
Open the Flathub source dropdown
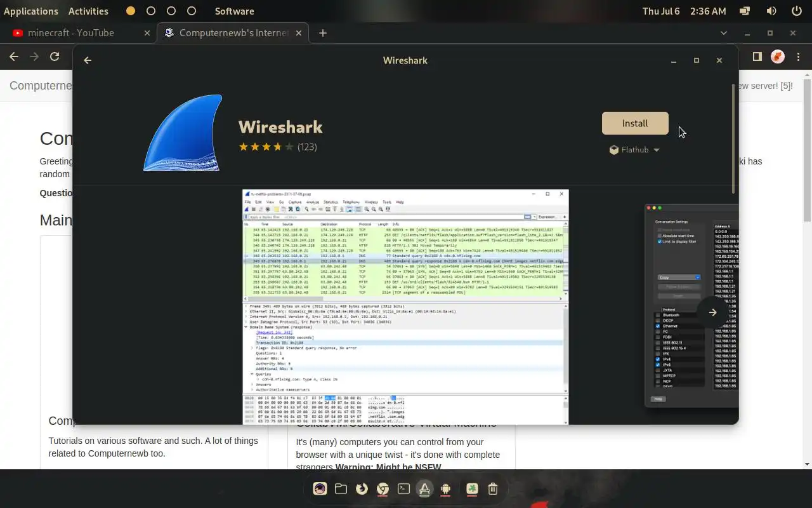634,150
